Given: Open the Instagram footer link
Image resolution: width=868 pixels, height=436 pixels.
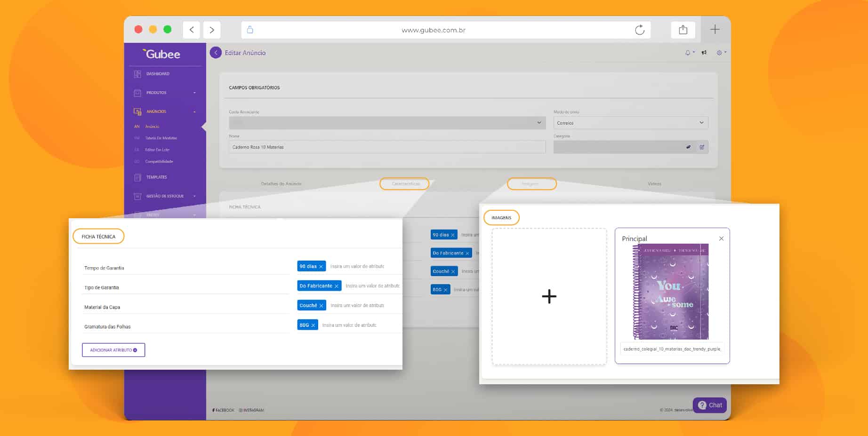Looking at the screenshot, I should tap(251, 410).
